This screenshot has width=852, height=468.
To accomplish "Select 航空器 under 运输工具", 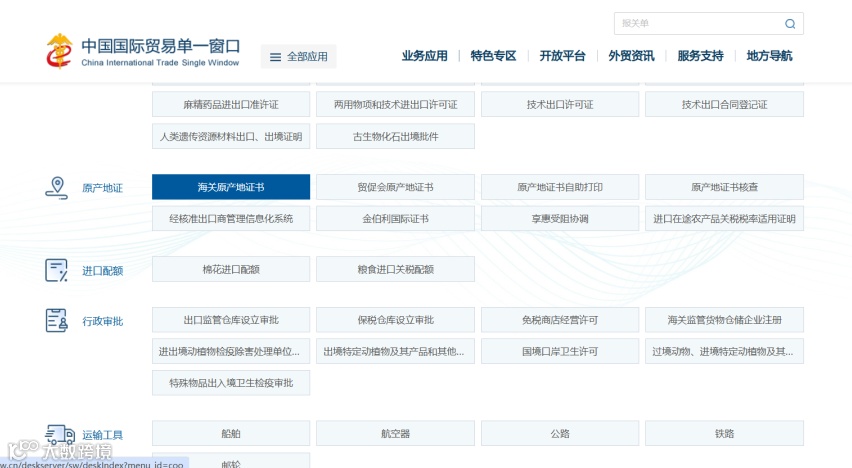I will (396, 433).
